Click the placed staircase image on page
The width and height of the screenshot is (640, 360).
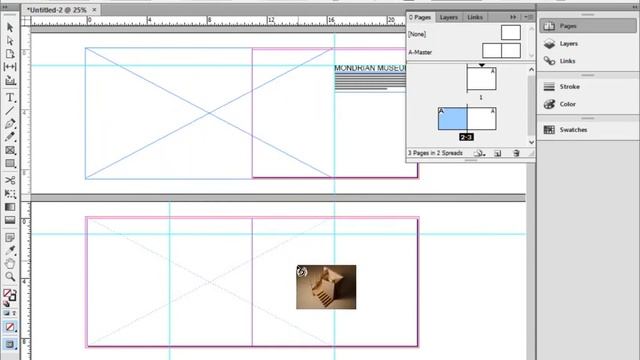pos(326,287)
